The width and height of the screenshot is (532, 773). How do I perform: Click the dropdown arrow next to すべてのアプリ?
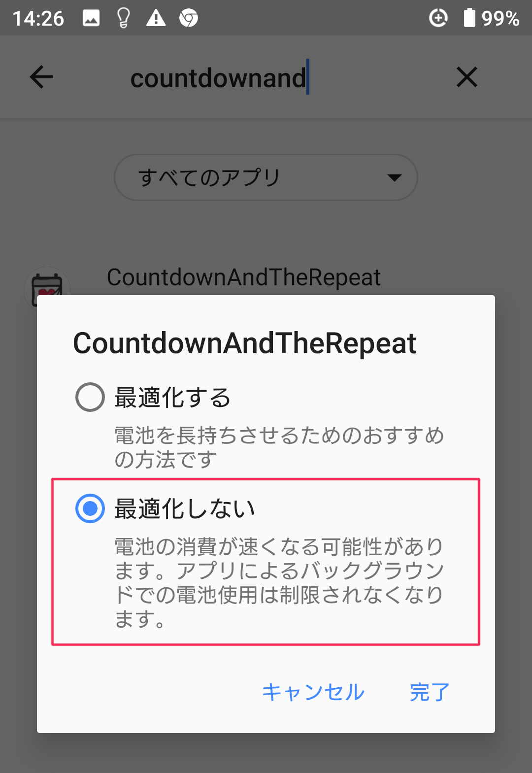tap(395, 177)
